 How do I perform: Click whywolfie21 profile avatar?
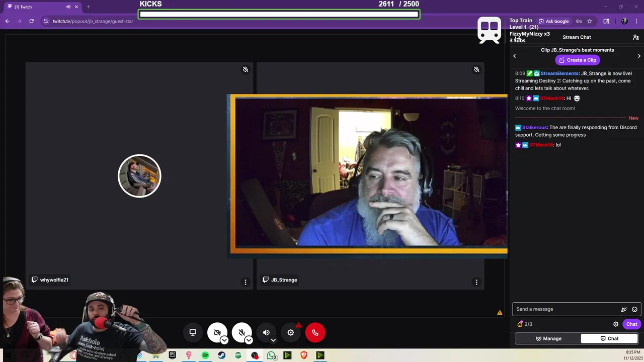tap(139, 176)
